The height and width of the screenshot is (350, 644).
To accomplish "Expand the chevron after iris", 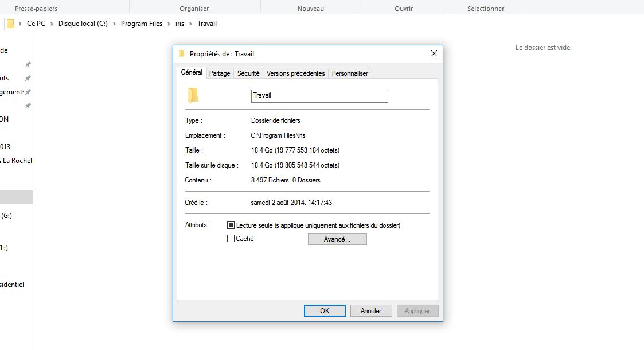I will coord(190,24).
